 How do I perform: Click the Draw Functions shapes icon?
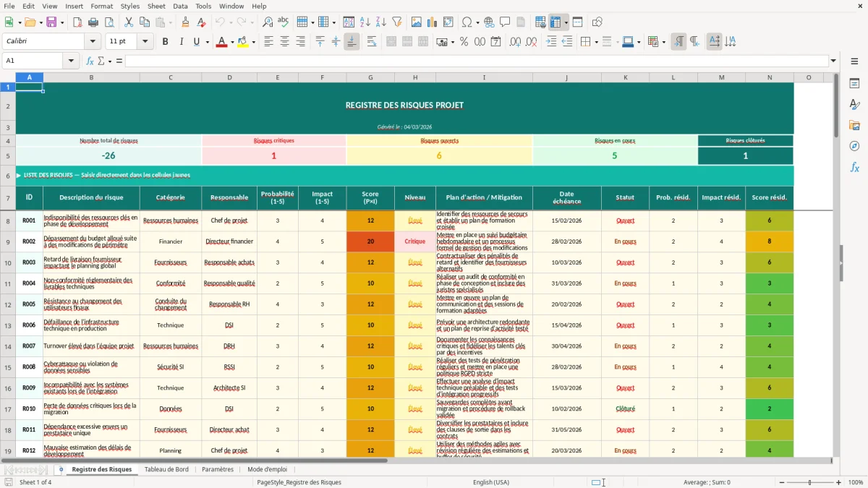[597, 22]
